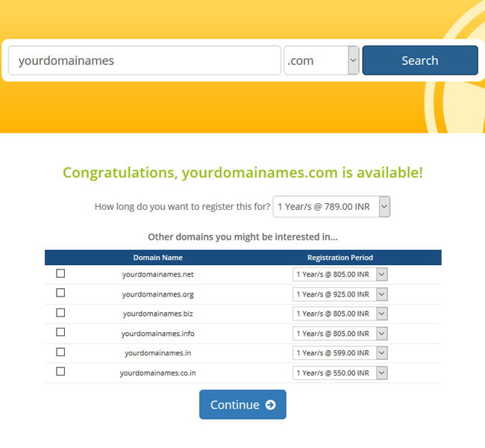
Task: Click the yourdomainames.info domain text
Action: pos(157,334)
